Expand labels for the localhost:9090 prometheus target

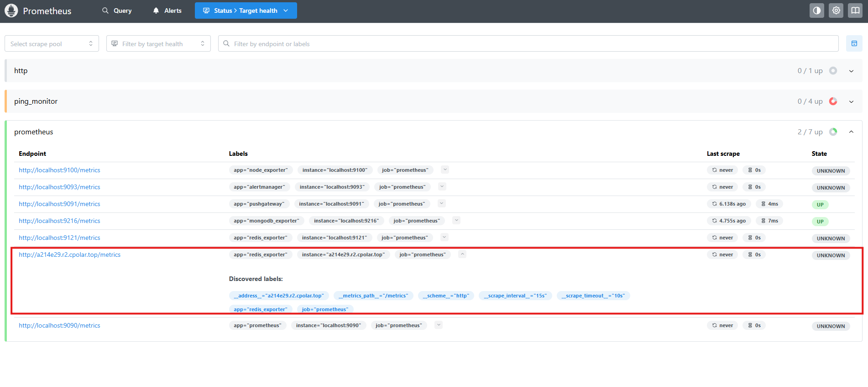pos(439,325)
